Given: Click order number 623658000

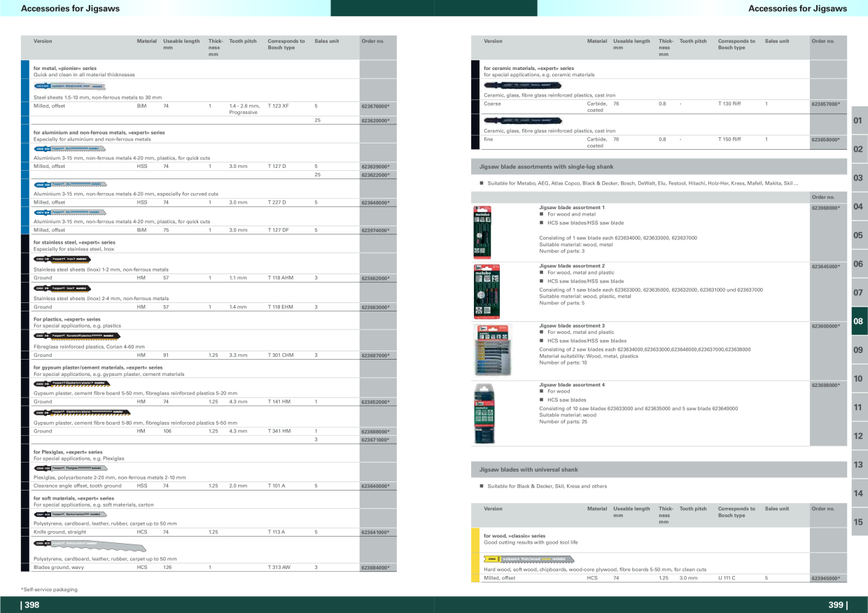Looking at the screenshot, I should point(826,139).
